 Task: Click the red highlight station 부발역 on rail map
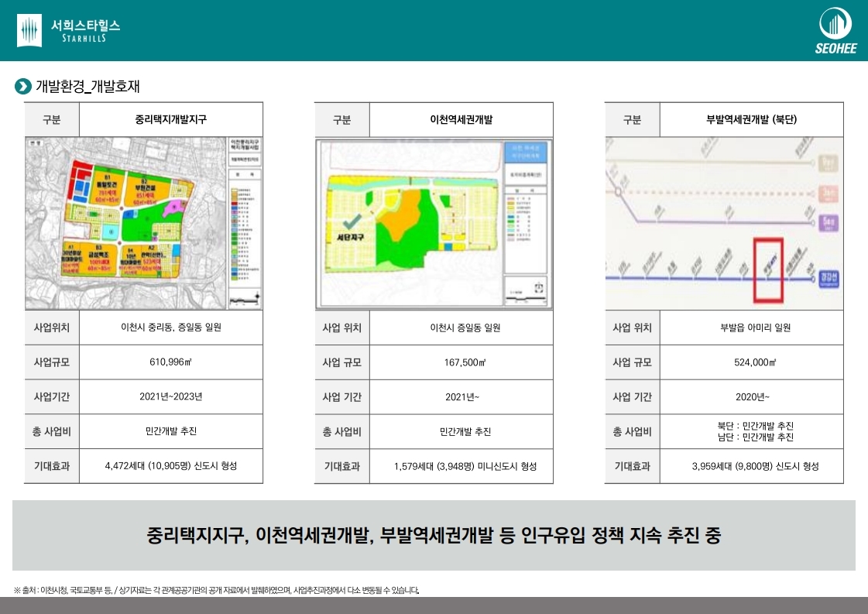768,270
